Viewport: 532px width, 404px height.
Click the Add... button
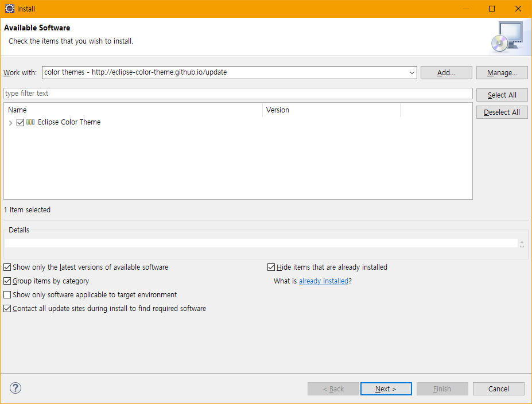(x=446, y=72)
